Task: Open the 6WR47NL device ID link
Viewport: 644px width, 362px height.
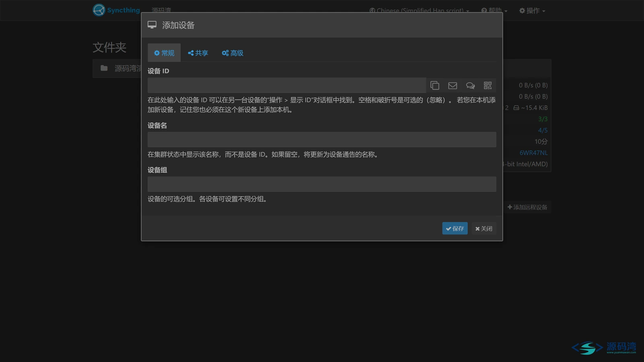Action: tap(533, 153)
